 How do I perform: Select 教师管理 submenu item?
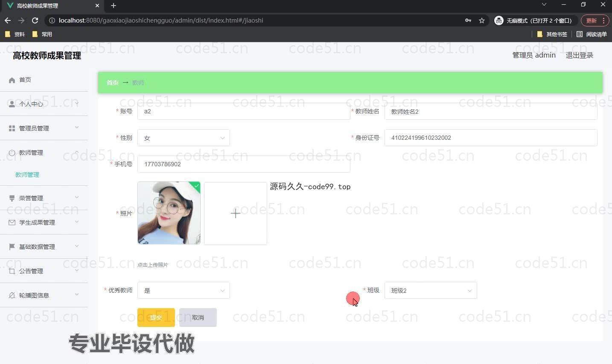coord(27,175)
